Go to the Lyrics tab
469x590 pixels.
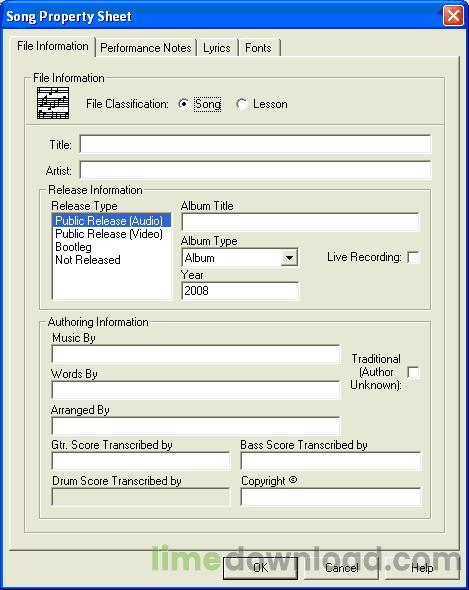(216, 48)
